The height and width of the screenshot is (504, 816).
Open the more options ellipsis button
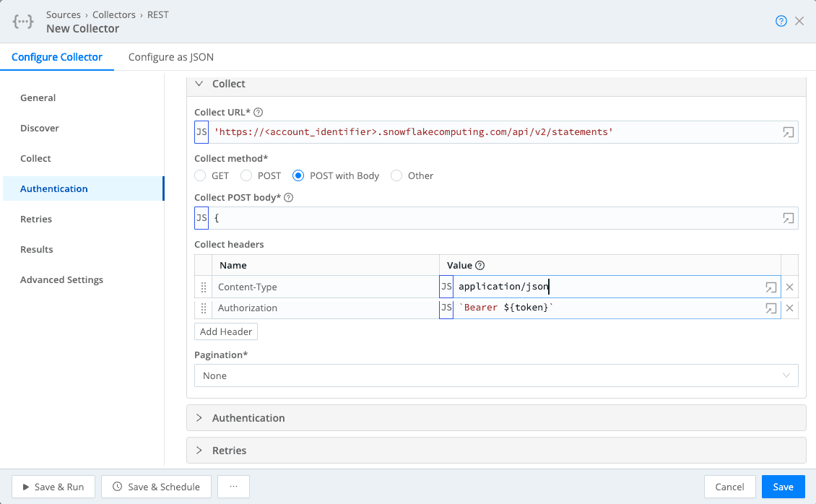point(233,487)
